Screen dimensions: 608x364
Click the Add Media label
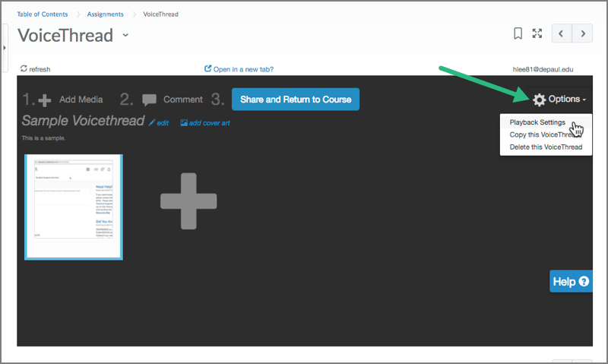point(81,100)
